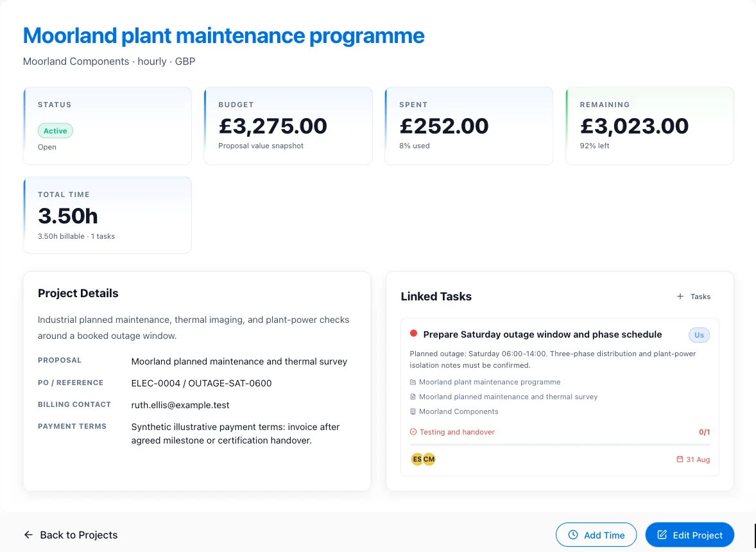
Task: Open the Moorland planned maintenance proposal value
Action: pos(239,361)
